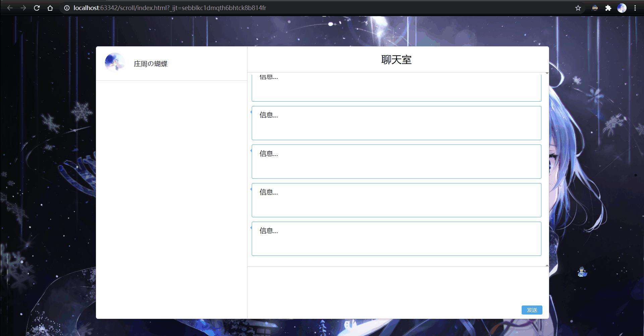This screenshot has height=336, width=644.
Task: Select the 庄周の蝴蝶 contact name
Action: tap(151, 64)
